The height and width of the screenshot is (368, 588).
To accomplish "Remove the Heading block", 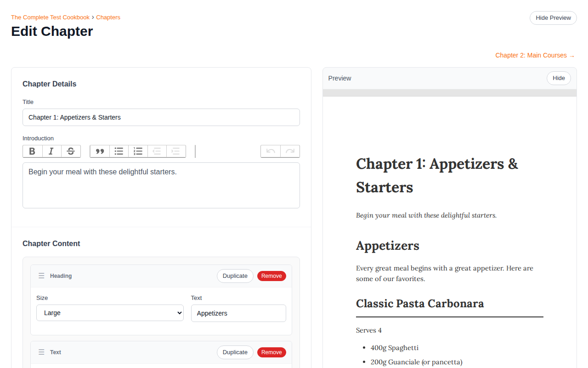I will 271,276.
